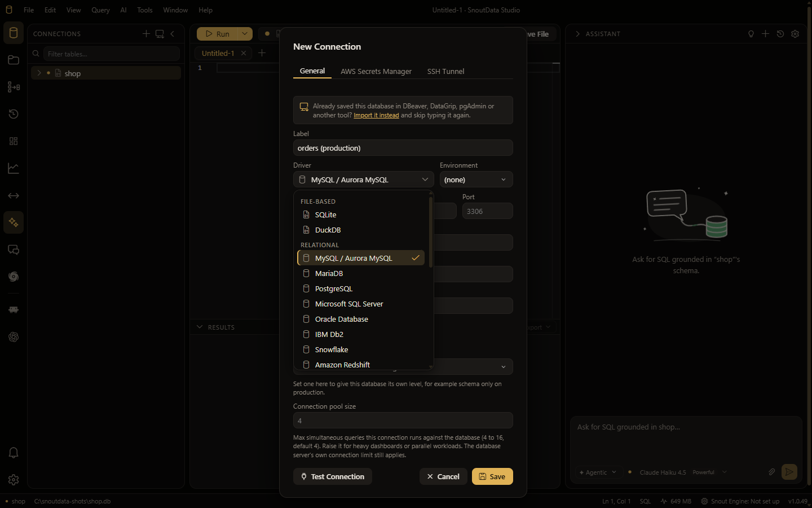Image resolution: width=812 pixels, height=508 pixels.
Task: Start a new Assistant chat with plus
Action: point(765,34)
